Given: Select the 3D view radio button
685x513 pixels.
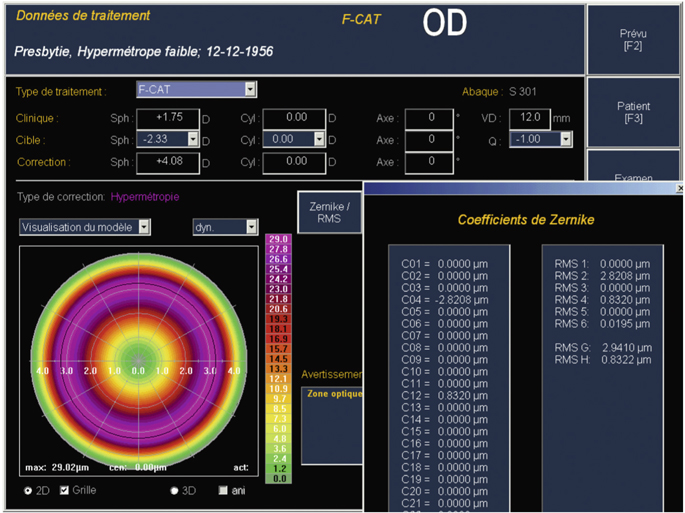Looking at the screenshot, I should click(175, 491).
